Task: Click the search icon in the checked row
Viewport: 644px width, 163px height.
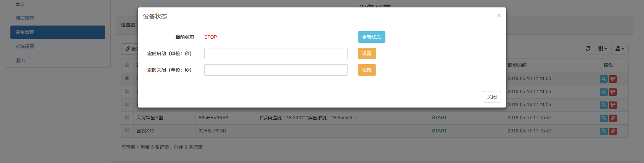Action: [x=603, y=79]
